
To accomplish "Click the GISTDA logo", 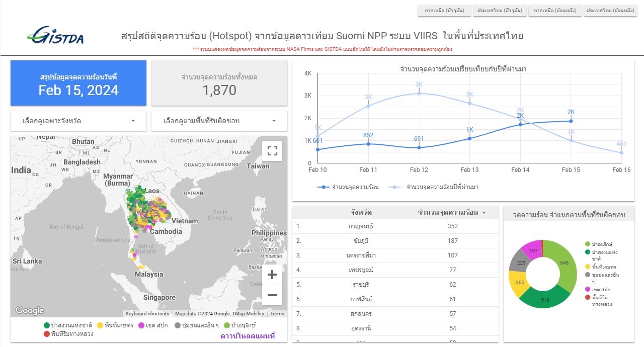I will tap(55, 36).
